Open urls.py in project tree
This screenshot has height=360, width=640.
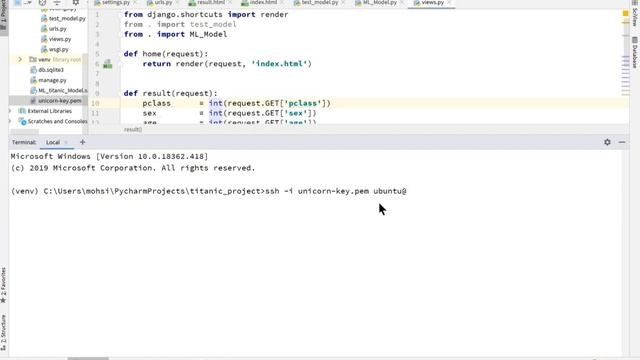58,29
